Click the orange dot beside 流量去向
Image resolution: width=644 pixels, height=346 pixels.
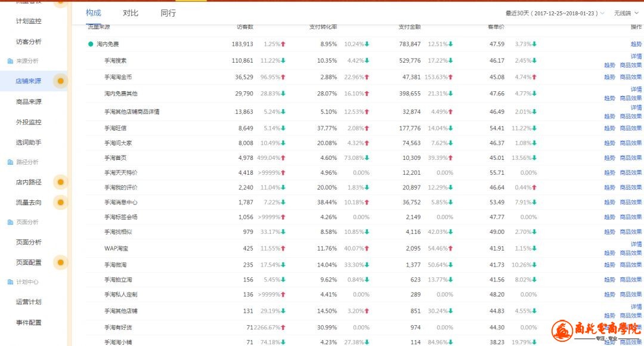click(x=60, y=202)
